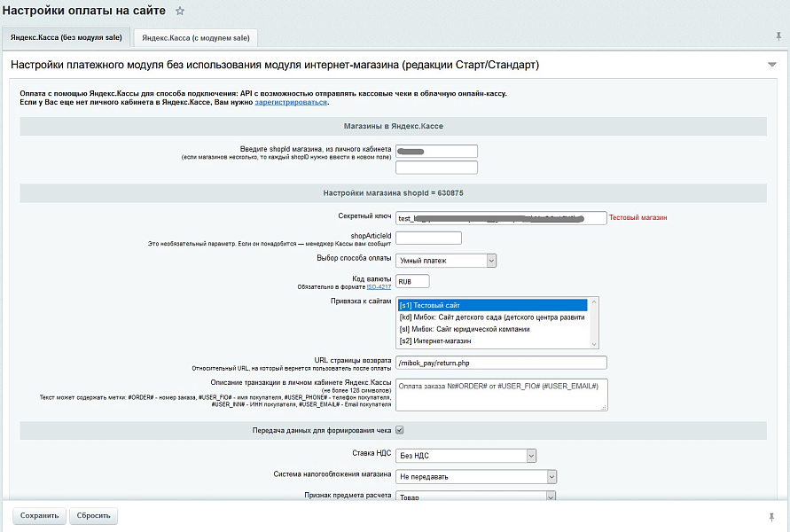Click the pin icon in bottom button panel
790x532 pixels.
point(771,515)
